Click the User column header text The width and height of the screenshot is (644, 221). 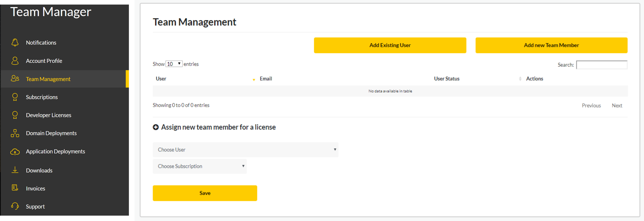[161, 79]
